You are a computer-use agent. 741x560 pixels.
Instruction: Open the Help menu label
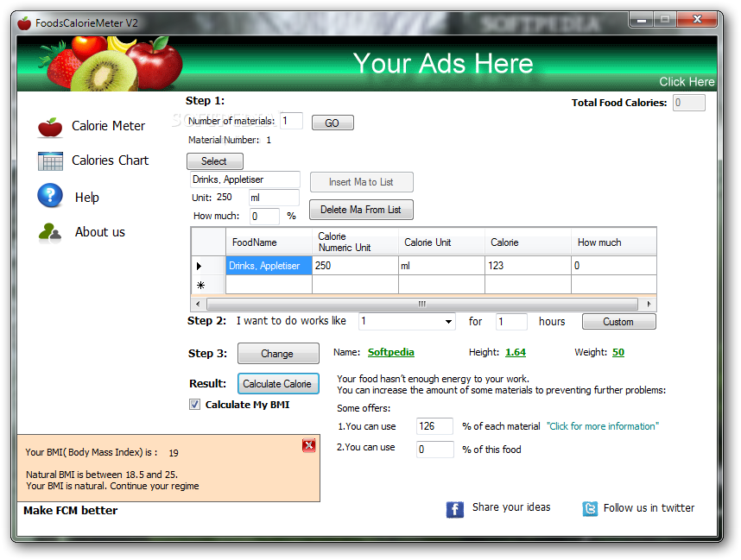point(87,198)
